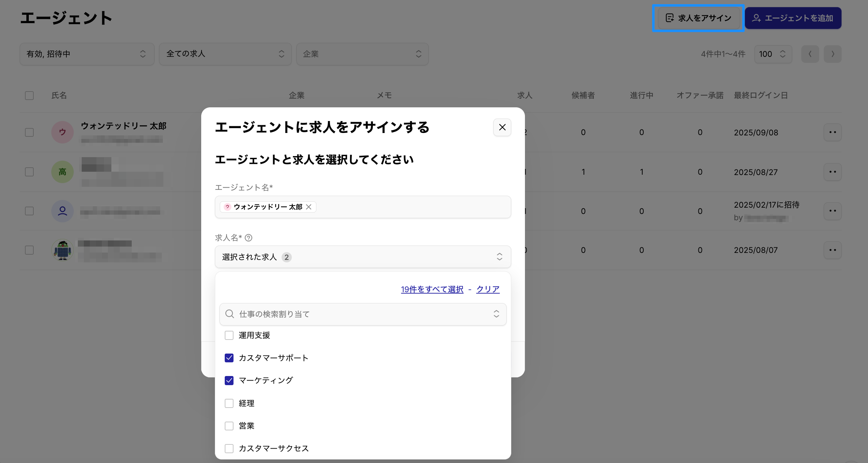868x463 pixels.
Task: Click the クリア link to clear selections
Action: coord(488,289)
